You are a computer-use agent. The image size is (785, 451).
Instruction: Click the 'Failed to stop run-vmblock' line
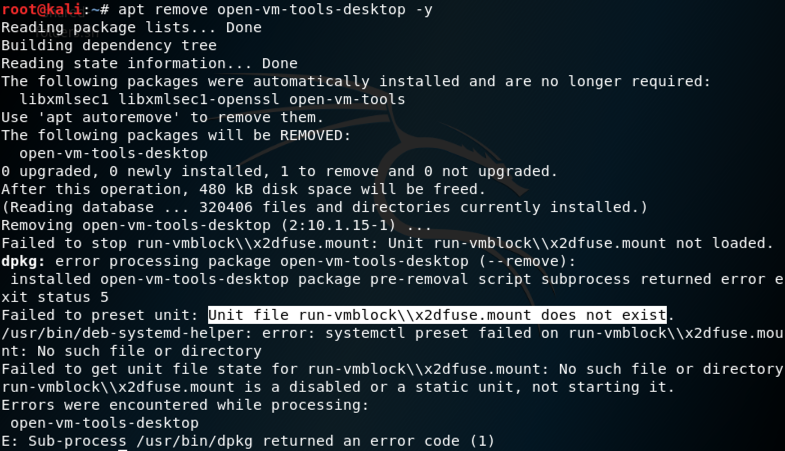pyautogui.click(x=386, y=243)
